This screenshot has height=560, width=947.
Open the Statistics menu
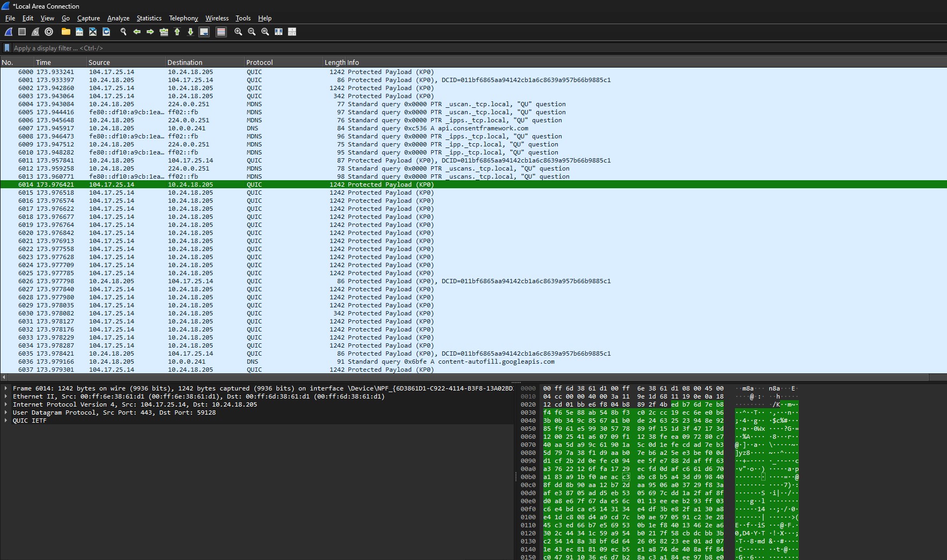(x=149, y=18)
